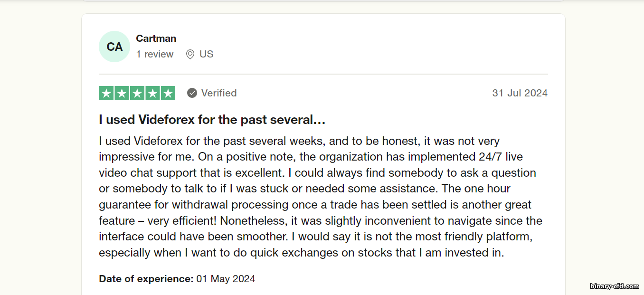Open Cartman's reviewer profile name
The width and height of the screenshot is (644, 295).
click(156, 38)
